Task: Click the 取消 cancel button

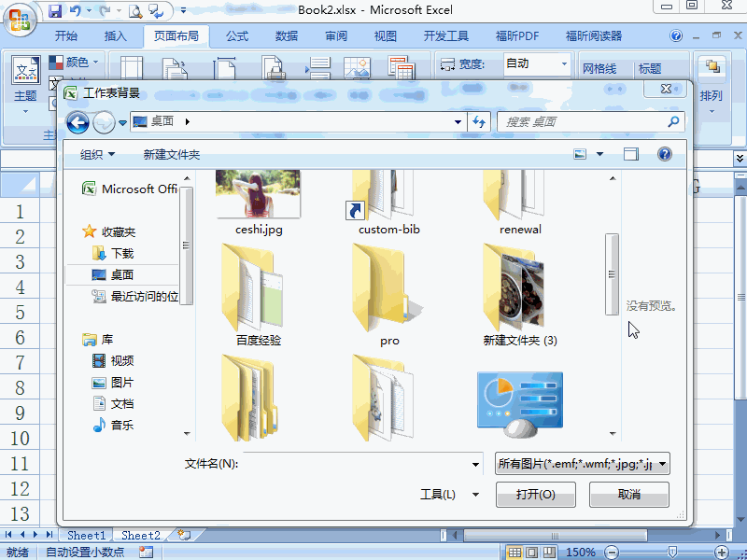Action: pos(628,495)
